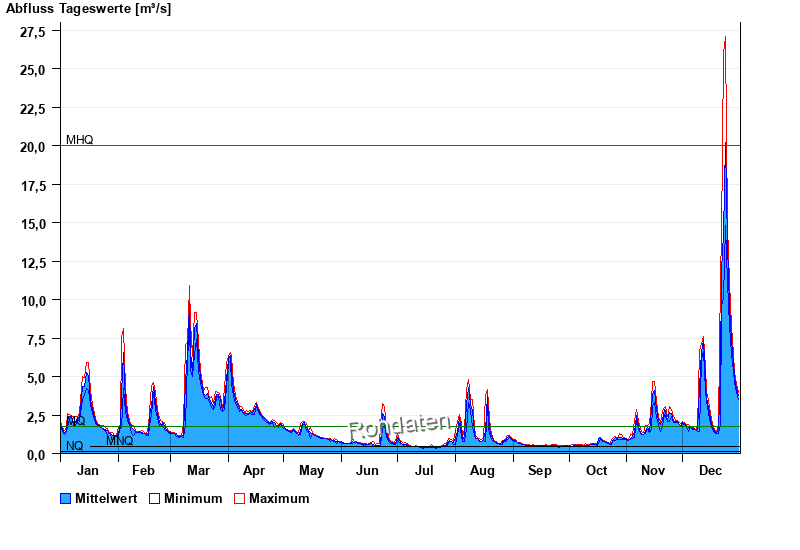800x550 pixels.
Task: Select the Jan month axis label
Action: pos(88,471)
